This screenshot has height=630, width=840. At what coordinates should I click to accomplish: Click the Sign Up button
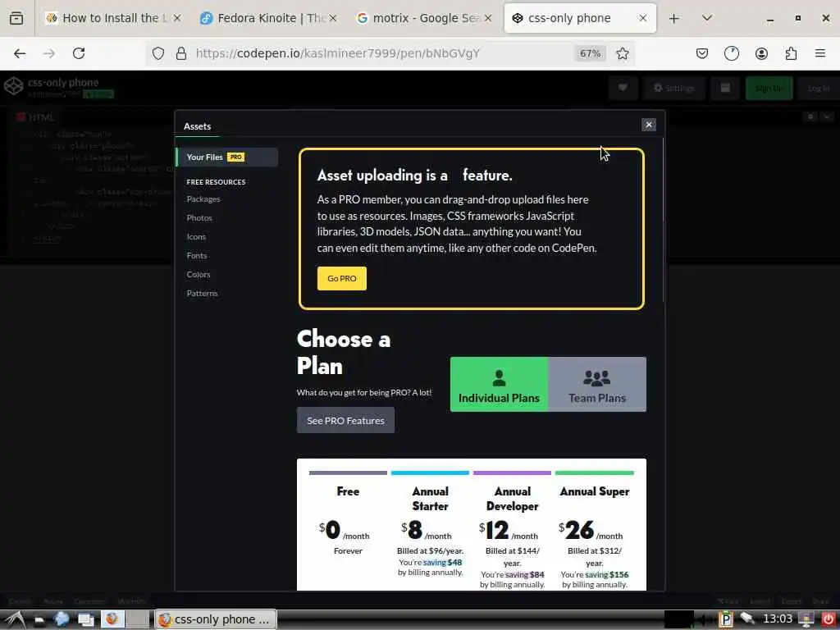769,88
